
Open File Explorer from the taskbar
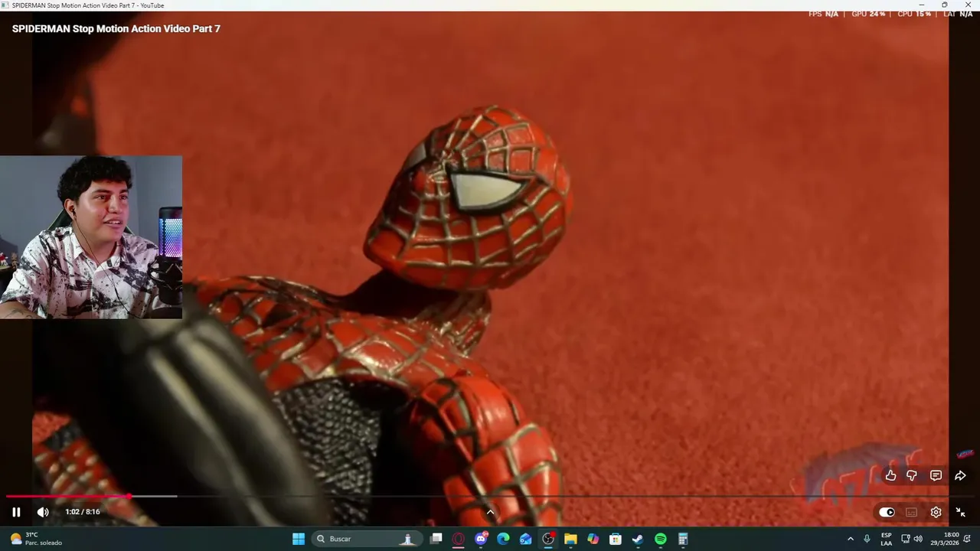[x=570, y=539]
